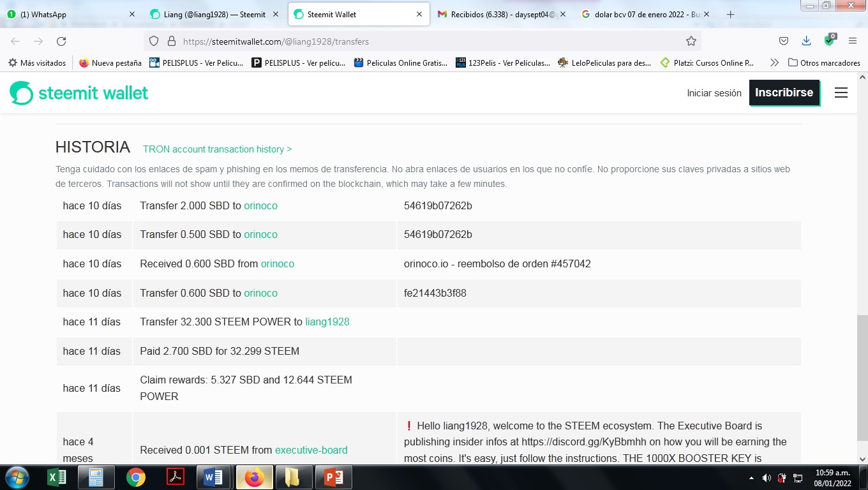Click the Firefox taskbar icon
The height and width of the screenshot is (490, 868).
click(x=254, y=477)
